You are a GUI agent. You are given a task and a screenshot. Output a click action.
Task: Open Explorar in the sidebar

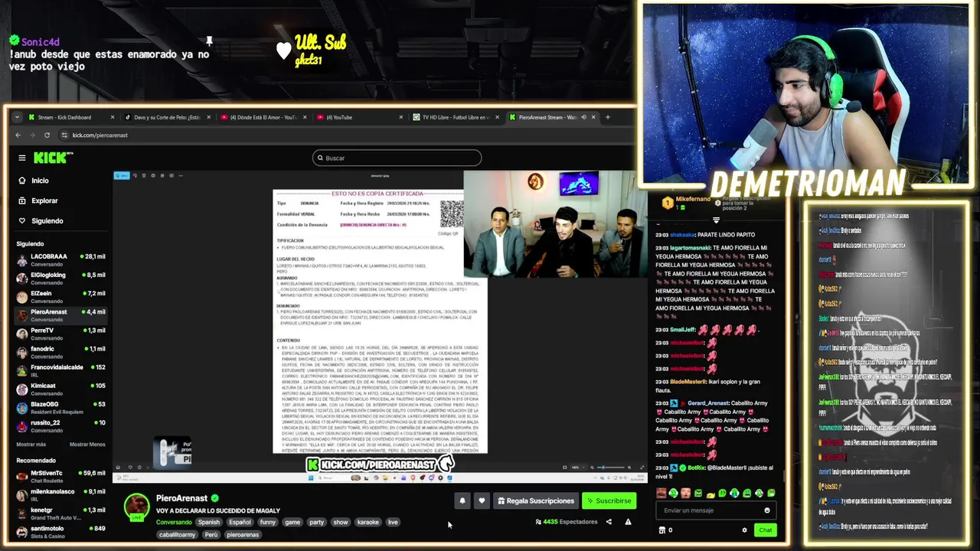point(44,201)
